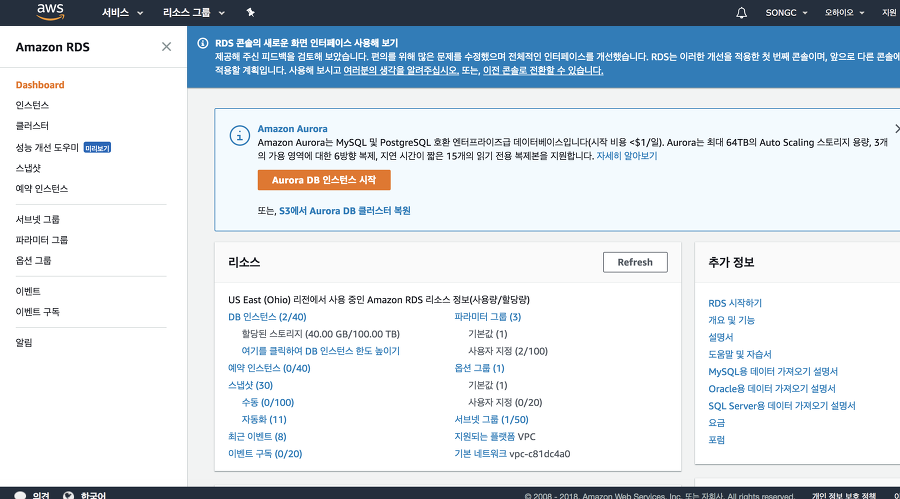The image size is (900, 499).
Task: Click 여기를 클릭하여 DB 인스턴스 한도 높이기
Action: (x=321, y=351)
